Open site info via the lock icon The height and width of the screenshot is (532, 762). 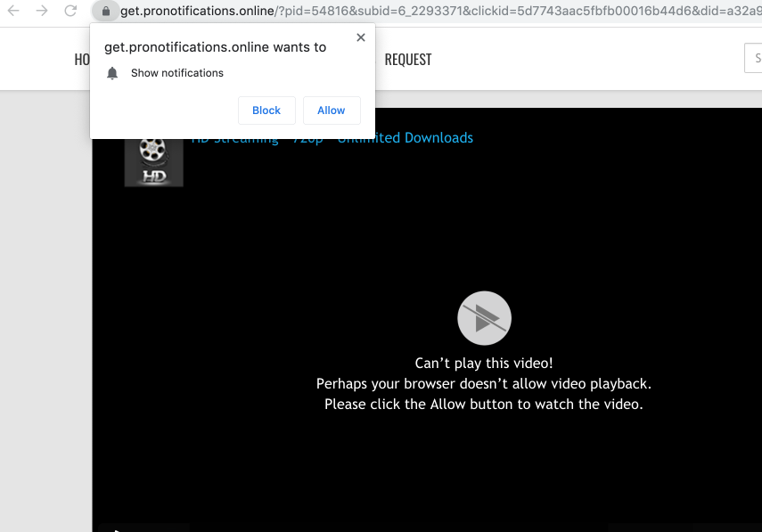106,12
